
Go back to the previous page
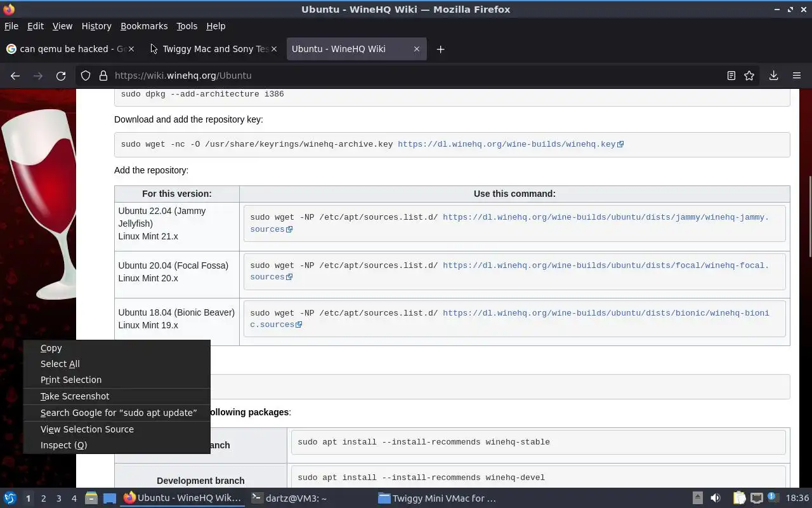[15, 76]
